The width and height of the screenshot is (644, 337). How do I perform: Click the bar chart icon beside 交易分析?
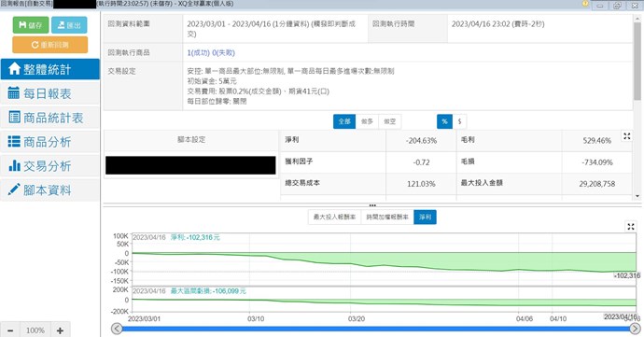(x=14, y=165)
